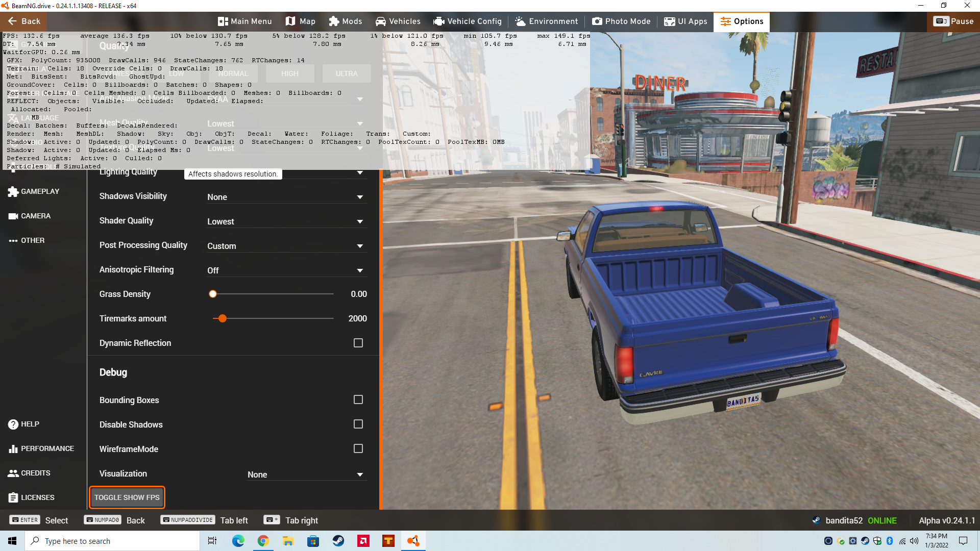The width and height of the screenshot is (980, 551).
Task: Open Main Menu from top bar
Action: (x=244, y=21)
